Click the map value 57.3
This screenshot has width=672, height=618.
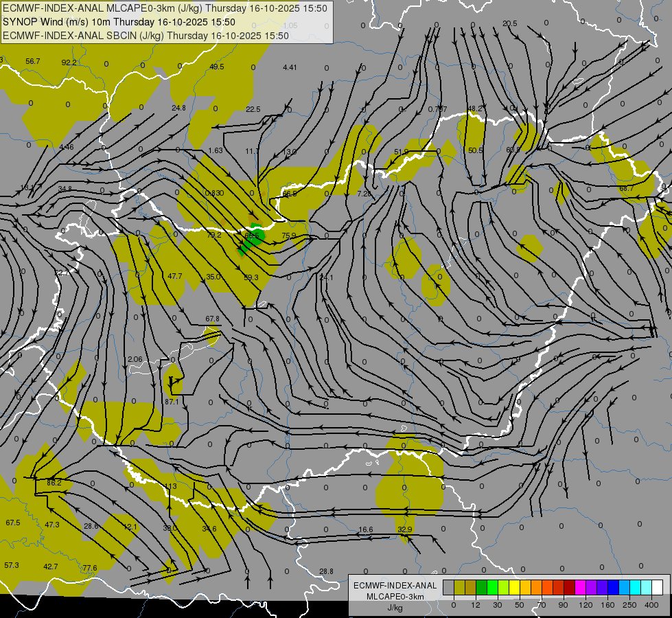pos(12,565)
